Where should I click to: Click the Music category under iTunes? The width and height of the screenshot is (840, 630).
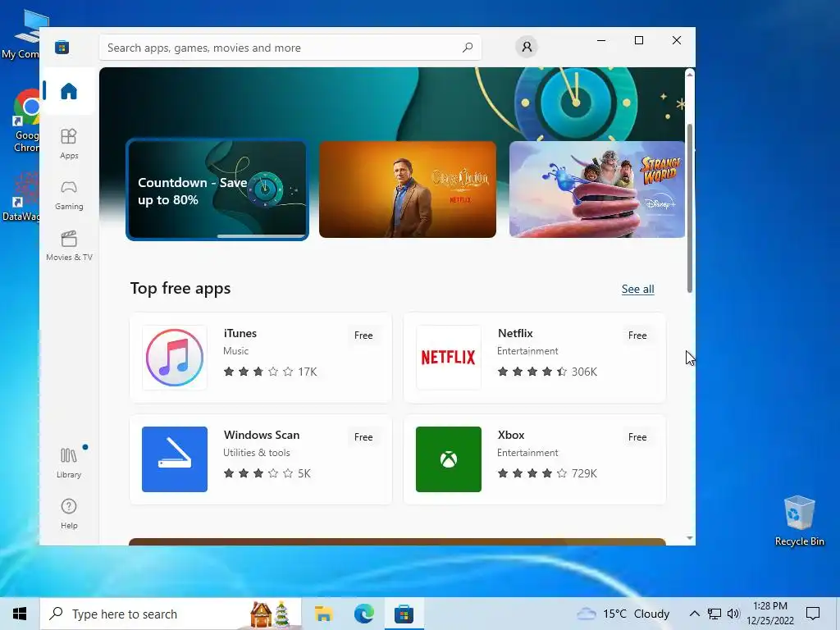click(x=235, y=351)
